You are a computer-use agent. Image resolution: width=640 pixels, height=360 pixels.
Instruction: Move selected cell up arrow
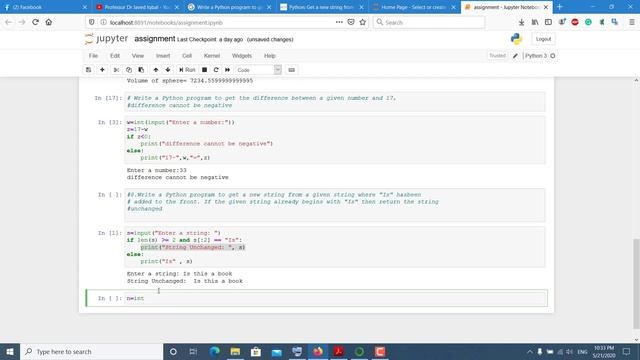(x=156, y=70)
